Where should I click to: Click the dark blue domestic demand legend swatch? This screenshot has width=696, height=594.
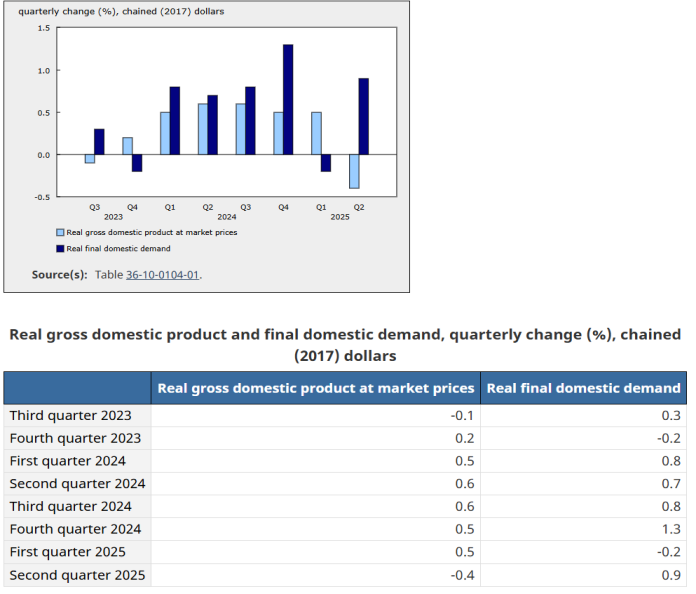pos(60,248)
